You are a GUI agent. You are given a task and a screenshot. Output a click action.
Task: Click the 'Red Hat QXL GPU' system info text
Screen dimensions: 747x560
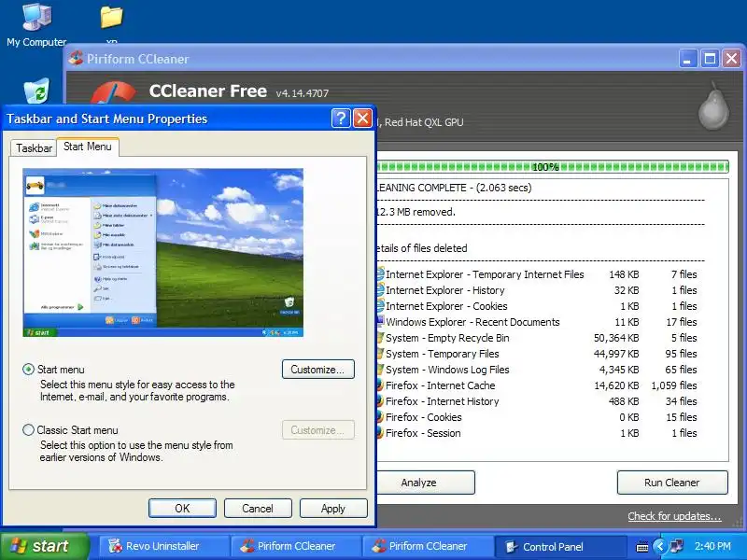point(424,122)
